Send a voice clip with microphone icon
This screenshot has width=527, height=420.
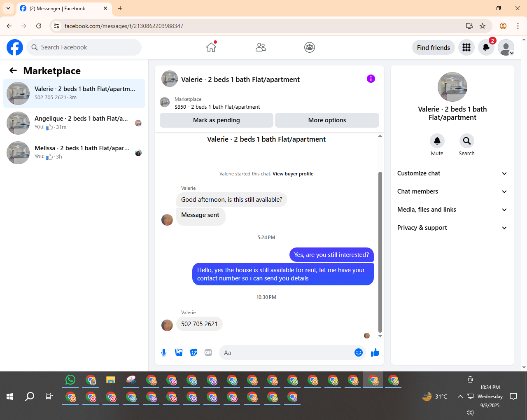(164, 352)
